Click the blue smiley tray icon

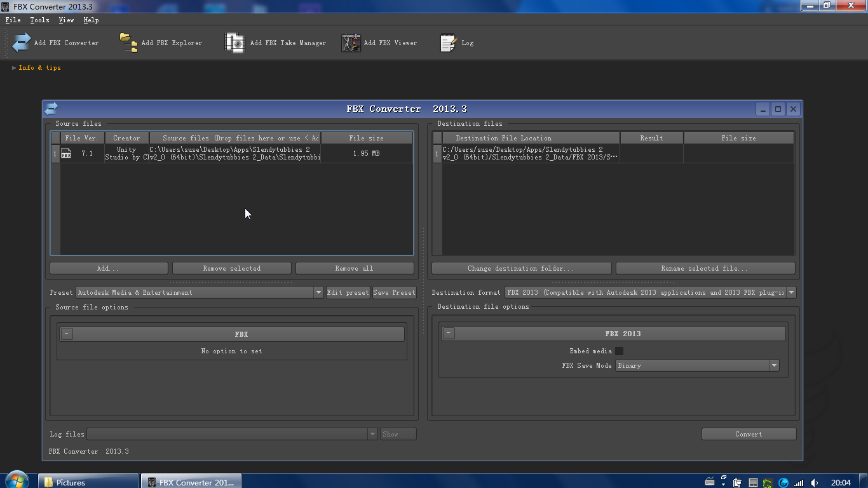783,483
